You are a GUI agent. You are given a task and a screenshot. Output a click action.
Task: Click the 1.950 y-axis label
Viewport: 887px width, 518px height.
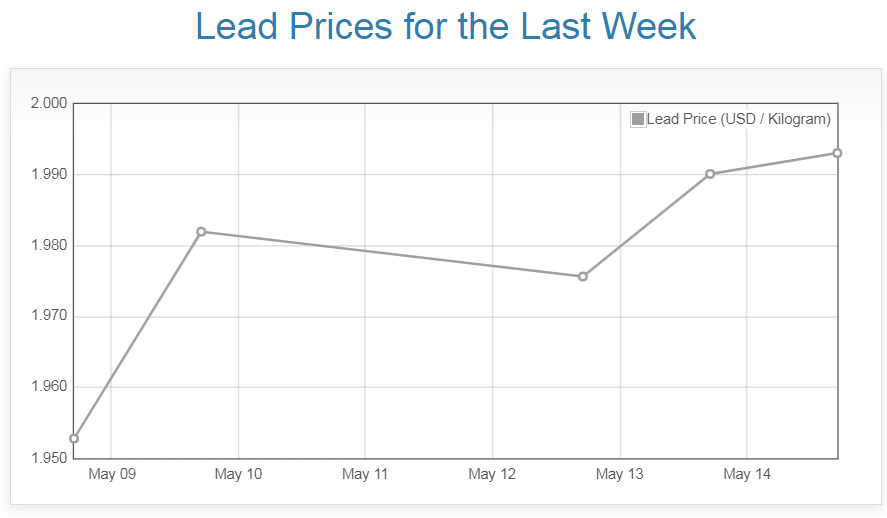click(48, 458)
